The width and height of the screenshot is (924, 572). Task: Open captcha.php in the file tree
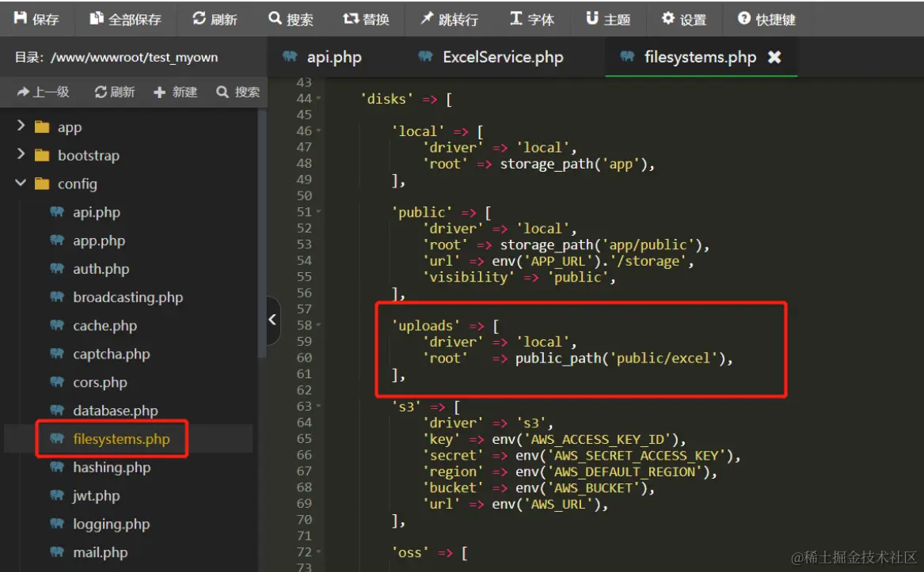[x=112, y=354]
